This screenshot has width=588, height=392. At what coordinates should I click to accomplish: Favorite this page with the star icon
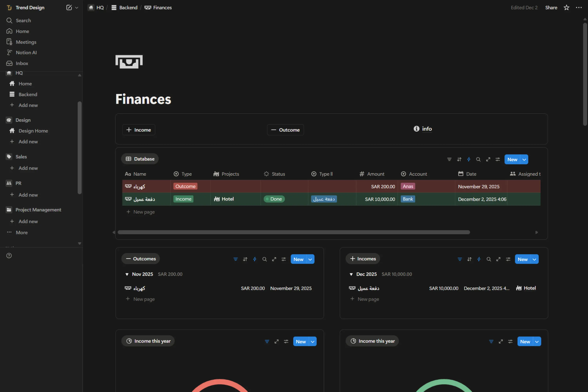(566, 7)
